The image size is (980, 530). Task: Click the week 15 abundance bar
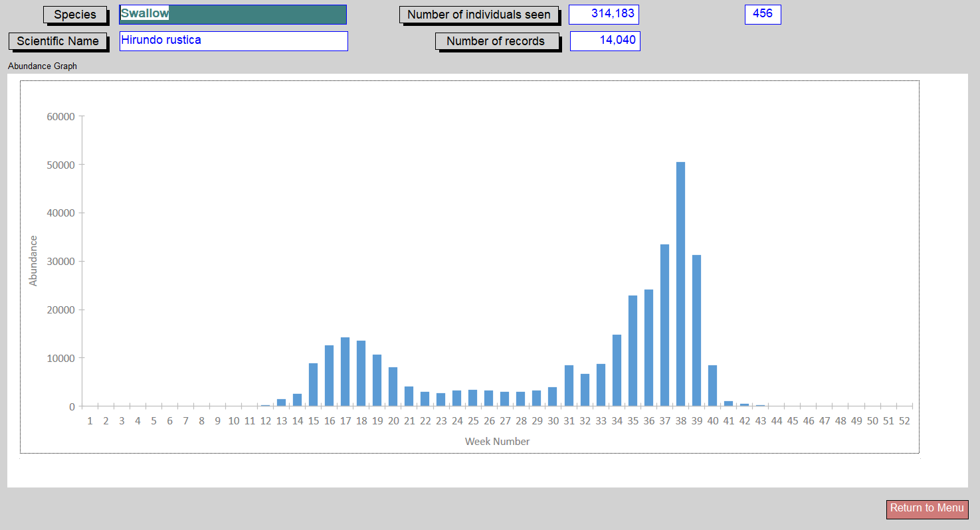(313, 385)
